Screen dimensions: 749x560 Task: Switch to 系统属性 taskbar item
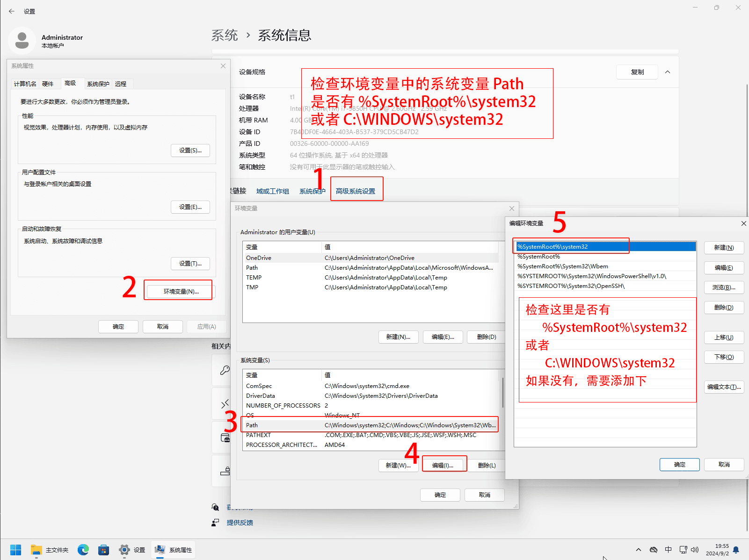point(174,550)
